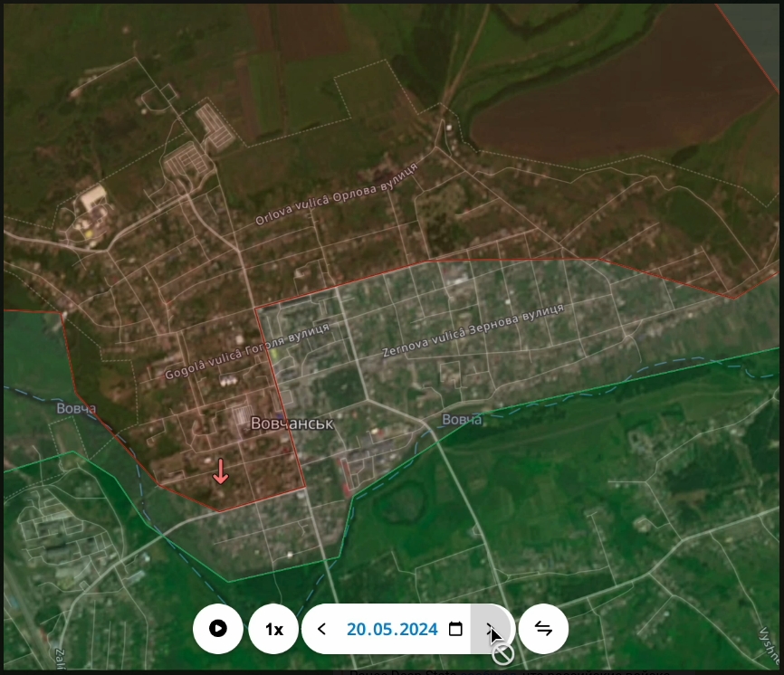
Task: Click the brown plowed field at top right
Action: (x=616, y=100)
